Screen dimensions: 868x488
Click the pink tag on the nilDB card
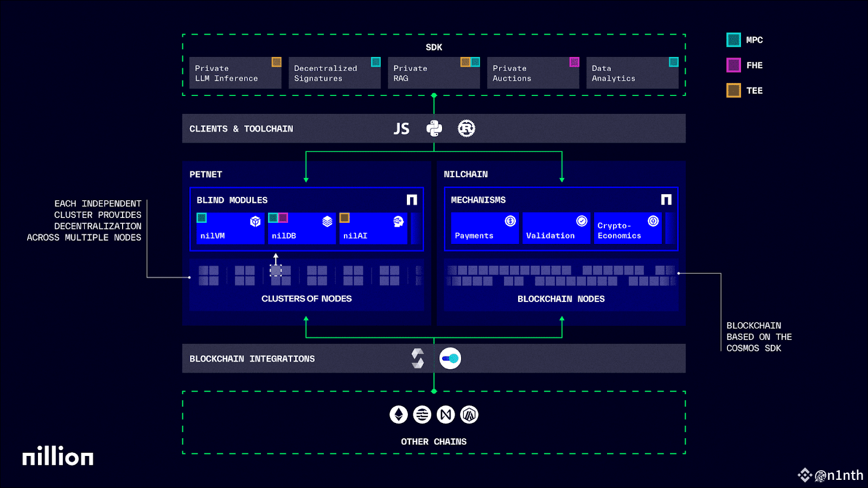pos(283,217)
